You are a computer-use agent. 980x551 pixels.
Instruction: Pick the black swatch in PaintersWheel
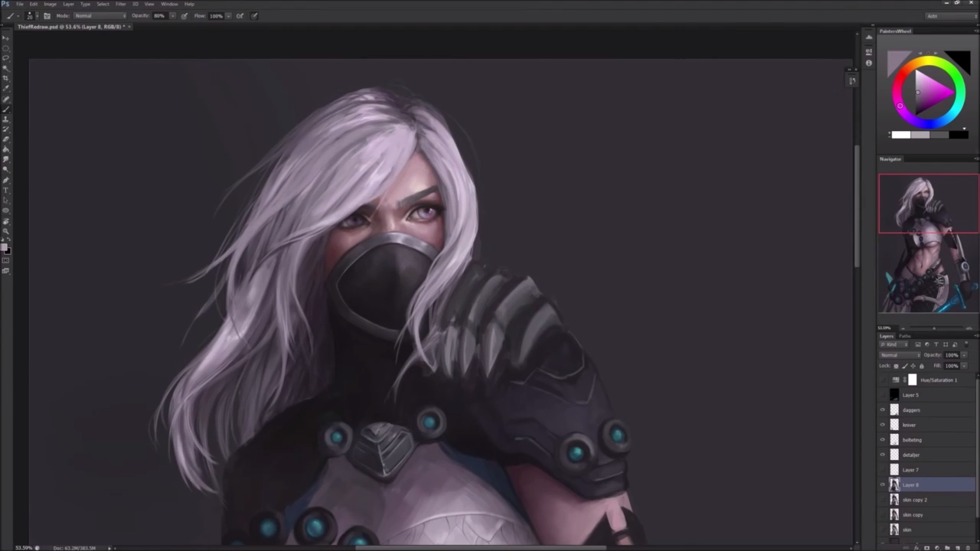tap(959, 135)
